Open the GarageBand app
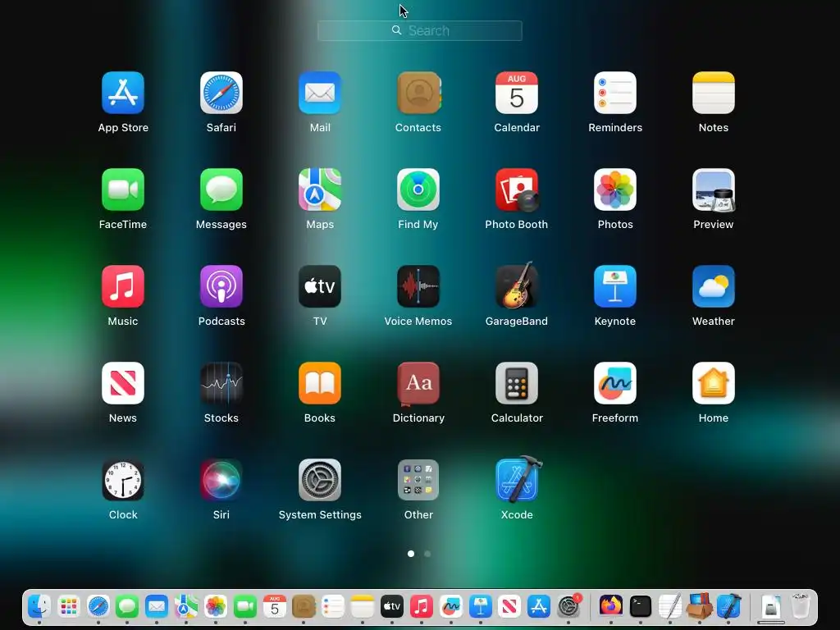Viewport: 840px width, 630px height. (517, 285)
